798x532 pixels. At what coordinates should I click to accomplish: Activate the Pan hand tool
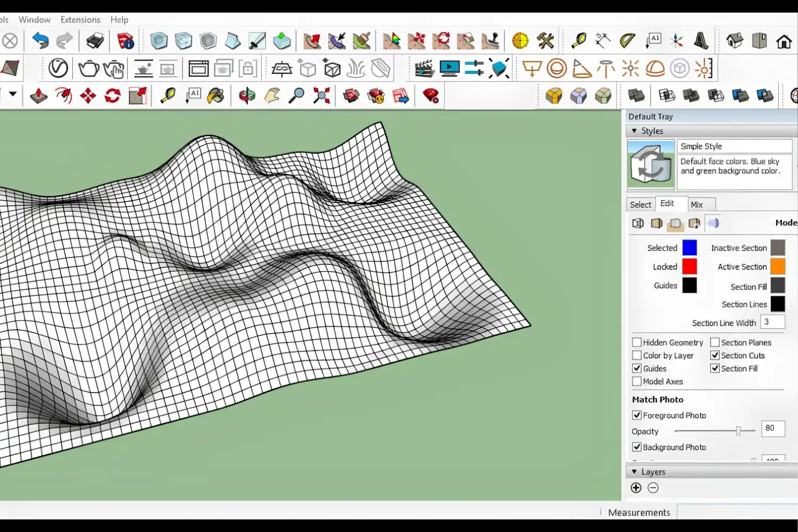[x=272, y=96]
